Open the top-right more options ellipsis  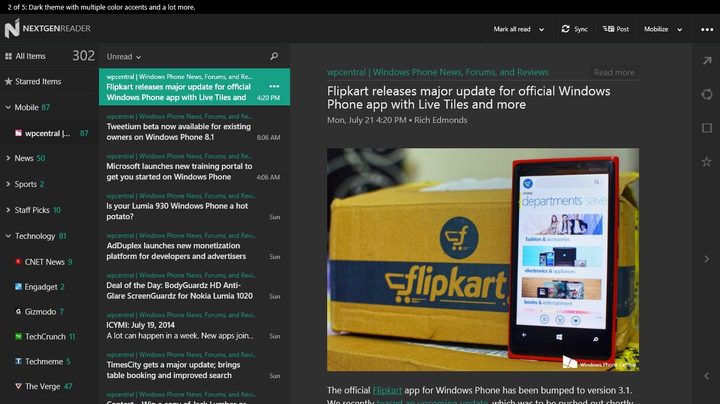click(x=707, y=29)
